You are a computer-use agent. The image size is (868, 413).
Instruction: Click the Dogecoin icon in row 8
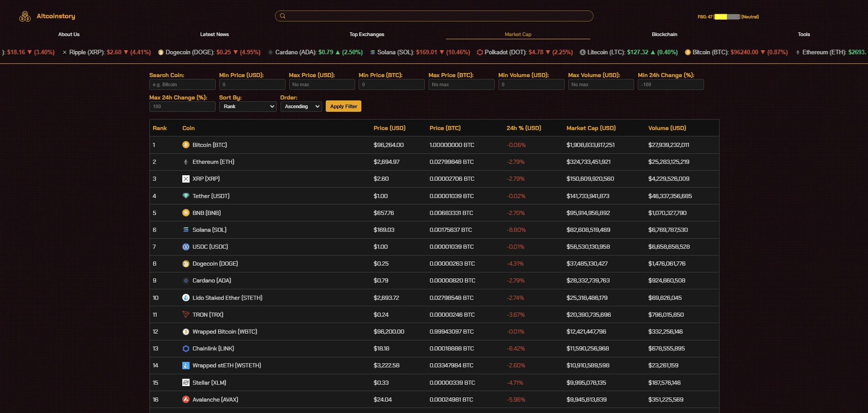[186, 264]
